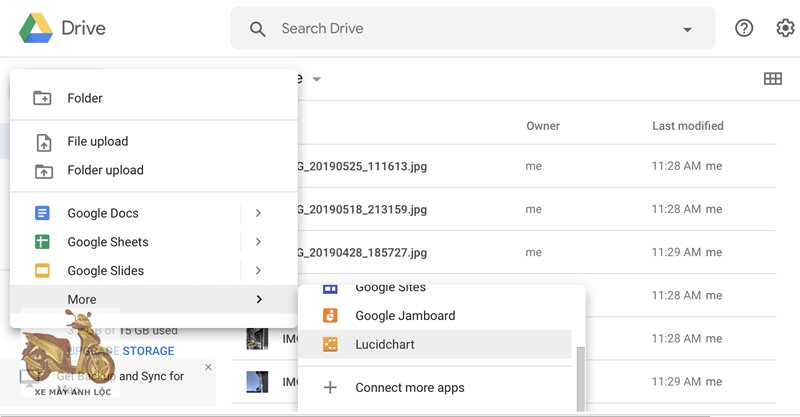This screenshot has width=800, height=417.
Task: Select Google Sites from submenu
Action: 434,291
